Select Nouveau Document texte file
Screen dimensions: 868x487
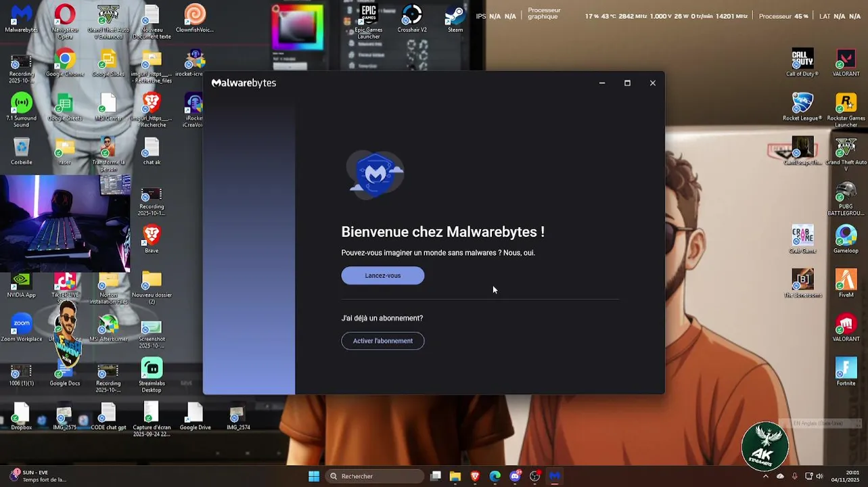[152, 21]
